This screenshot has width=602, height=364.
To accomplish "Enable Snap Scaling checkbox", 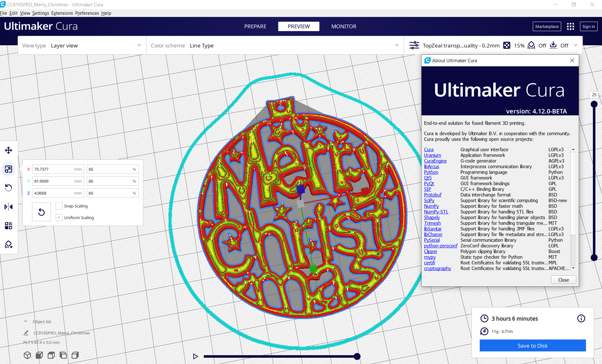I will tap(59, 206).
